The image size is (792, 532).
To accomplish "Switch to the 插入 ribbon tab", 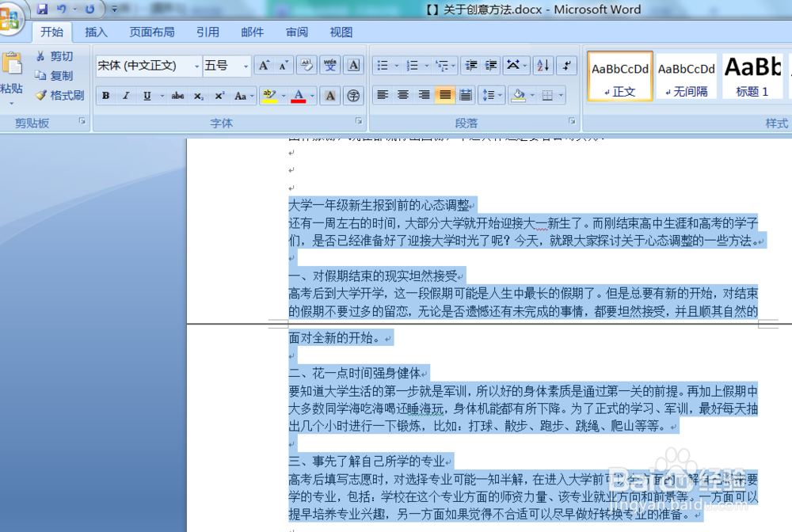I will 96,32.
